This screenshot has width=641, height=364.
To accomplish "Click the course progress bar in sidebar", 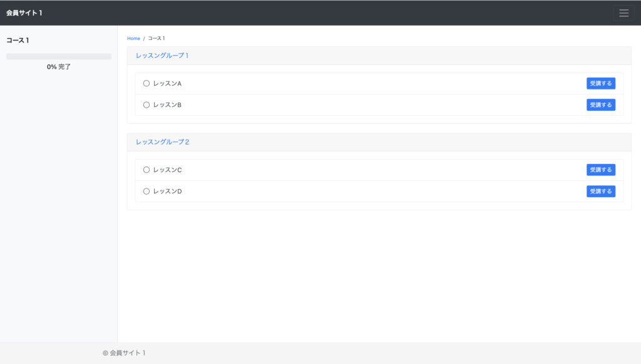I will pos(59,56).
